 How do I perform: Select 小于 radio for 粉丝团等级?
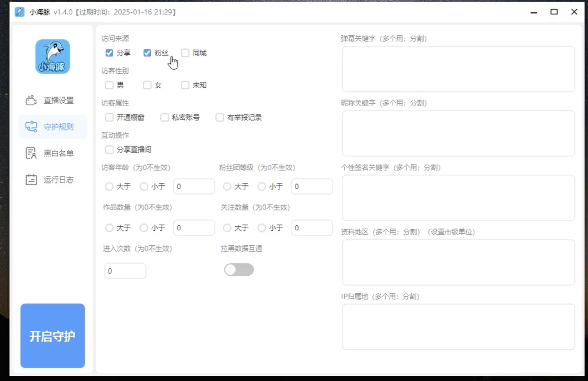pyautogui.click(x=262, y=186)
